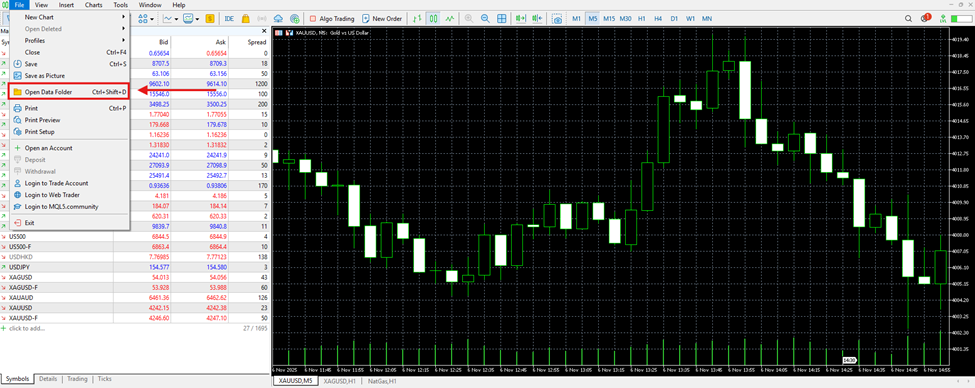Switch to Market Watch Trading tab
This screenshot has height=388, width=975.
point(77,379)
